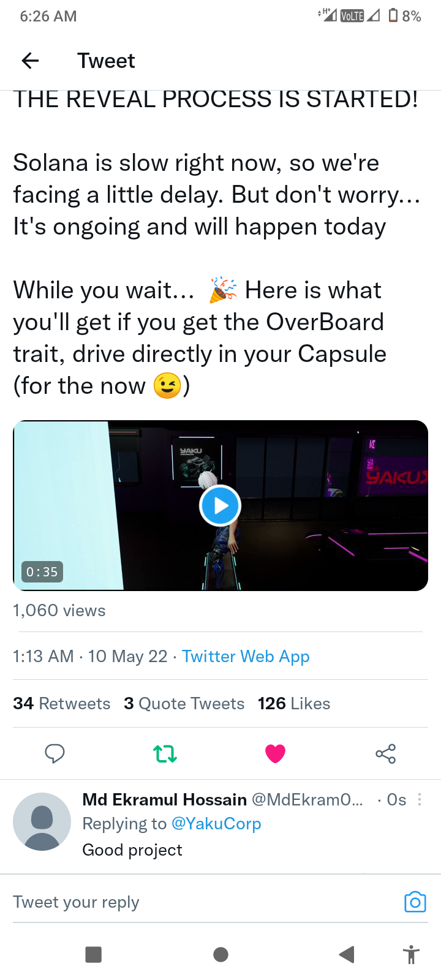
Task: Toggle the green retweet icon
Action: 165,753
